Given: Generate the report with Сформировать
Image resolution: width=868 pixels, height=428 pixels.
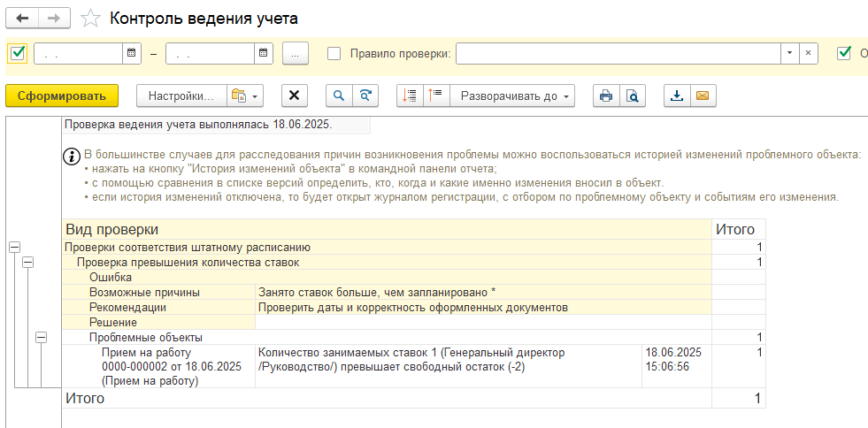Looking at the screenshot, I should coord(62,96).
